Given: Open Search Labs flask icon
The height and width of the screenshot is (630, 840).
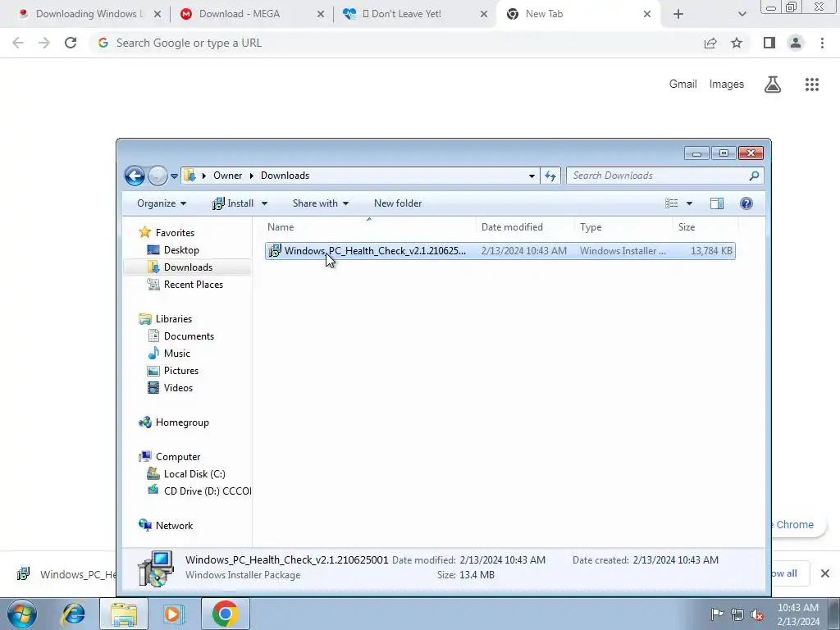Looking at the screenshot, I should point(773,84).
